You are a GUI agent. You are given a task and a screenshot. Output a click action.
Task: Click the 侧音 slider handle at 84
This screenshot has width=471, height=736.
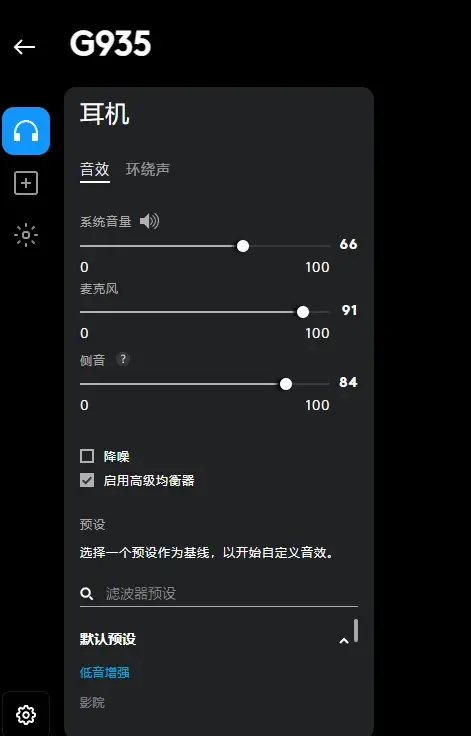[x=286, y=384]
